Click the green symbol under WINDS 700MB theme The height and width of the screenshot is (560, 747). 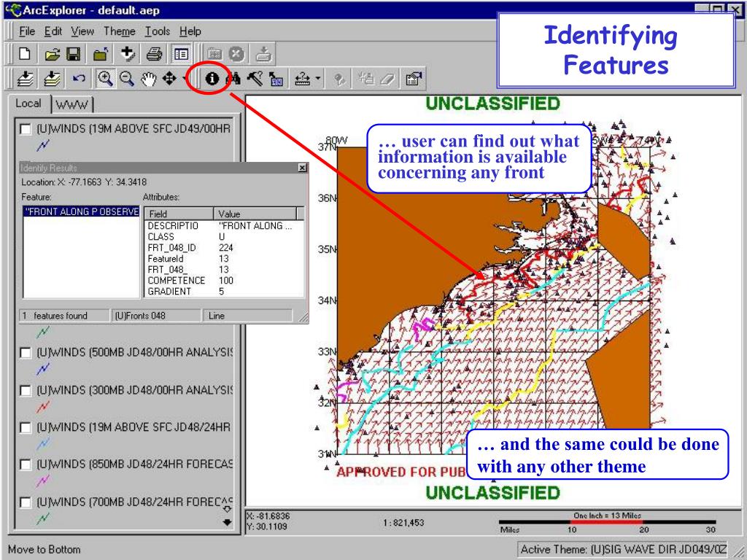(43, 518)
